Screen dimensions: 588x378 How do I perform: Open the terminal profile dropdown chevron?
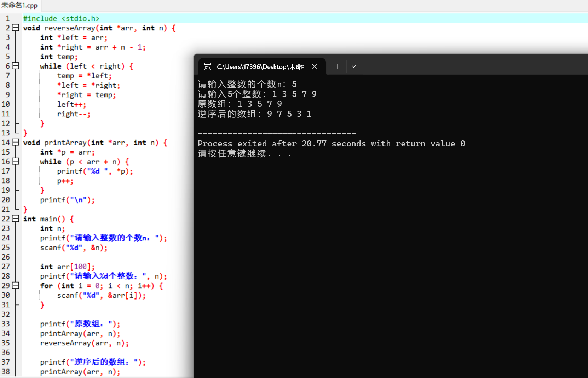[x=354, y=66]
